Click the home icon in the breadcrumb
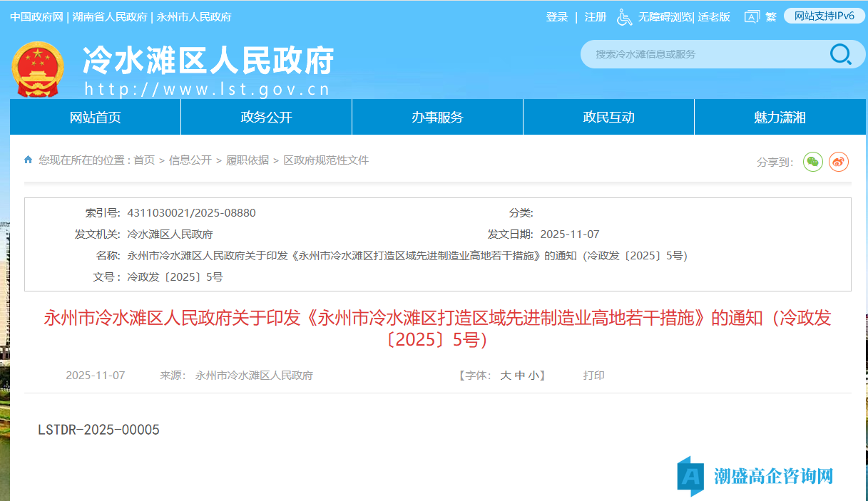 (x=28, y=160)
